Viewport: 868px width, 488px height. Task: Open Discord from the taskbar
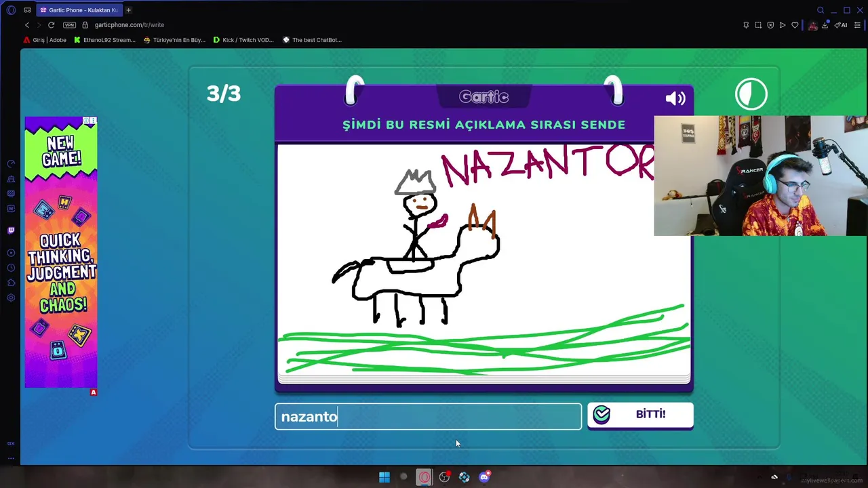pos(484,477)
